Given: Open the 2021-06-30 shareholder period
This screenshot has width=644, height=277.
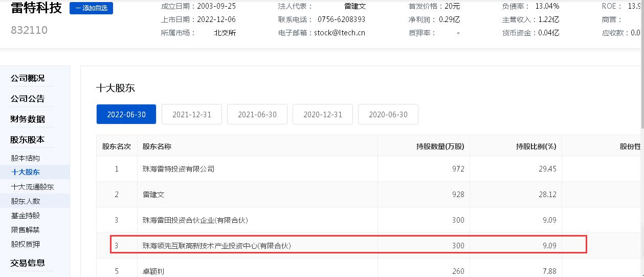Looking at the screenshot, I should 257,114.
